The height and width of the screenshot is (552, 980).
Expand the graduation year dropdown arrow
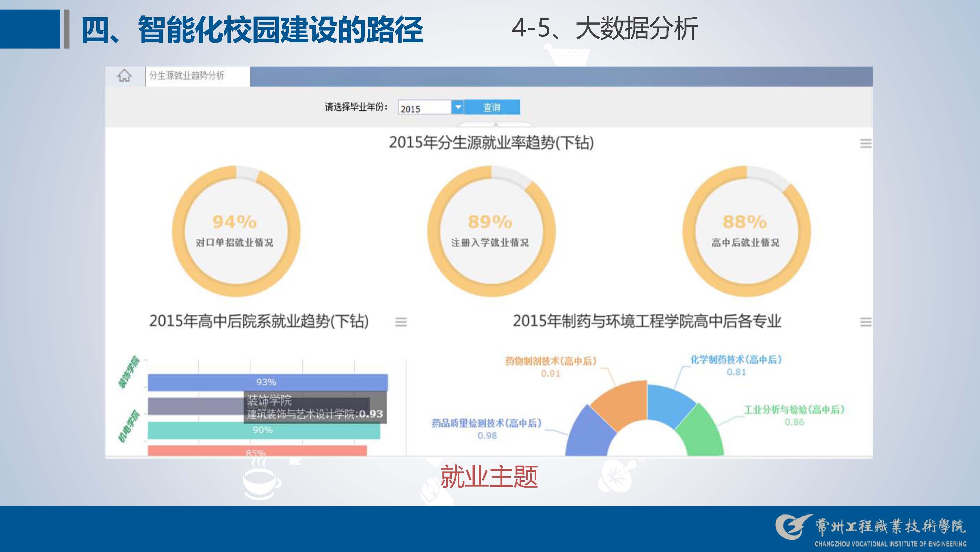[x=457, y=107]
